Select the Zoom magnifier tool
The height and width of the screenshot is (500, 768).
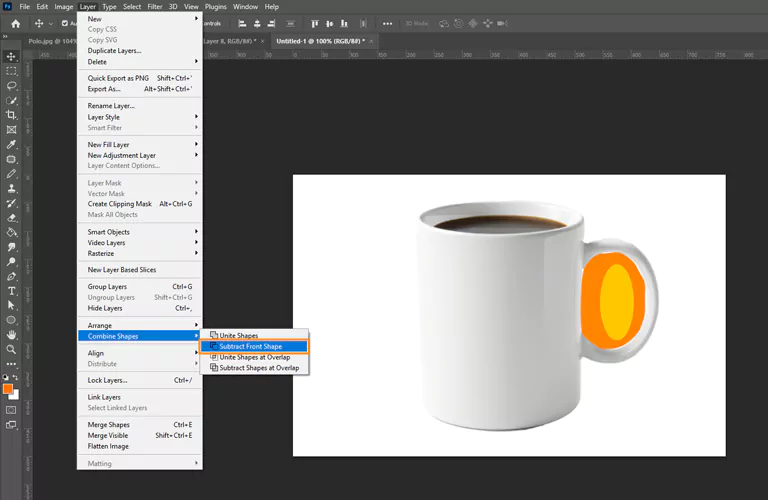[11, 350]
